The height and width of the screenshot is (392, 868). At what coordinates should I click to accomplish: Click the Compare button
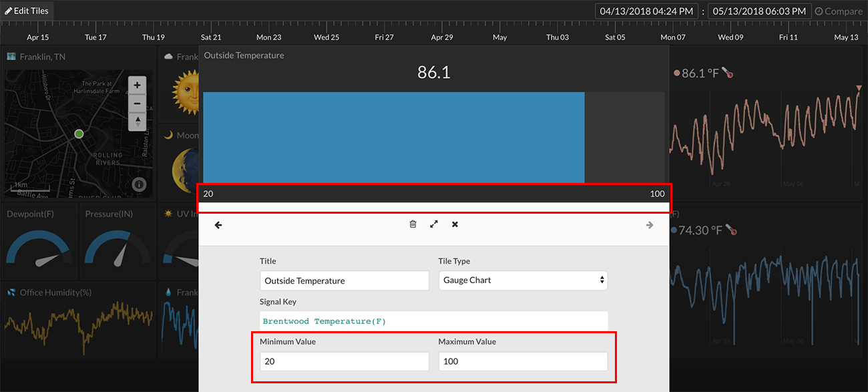point(839,11)
